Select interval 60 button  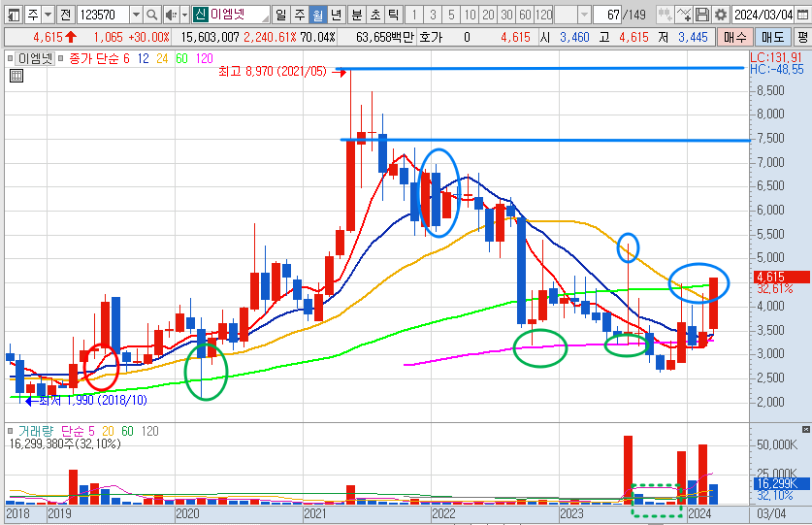(526, 15)
